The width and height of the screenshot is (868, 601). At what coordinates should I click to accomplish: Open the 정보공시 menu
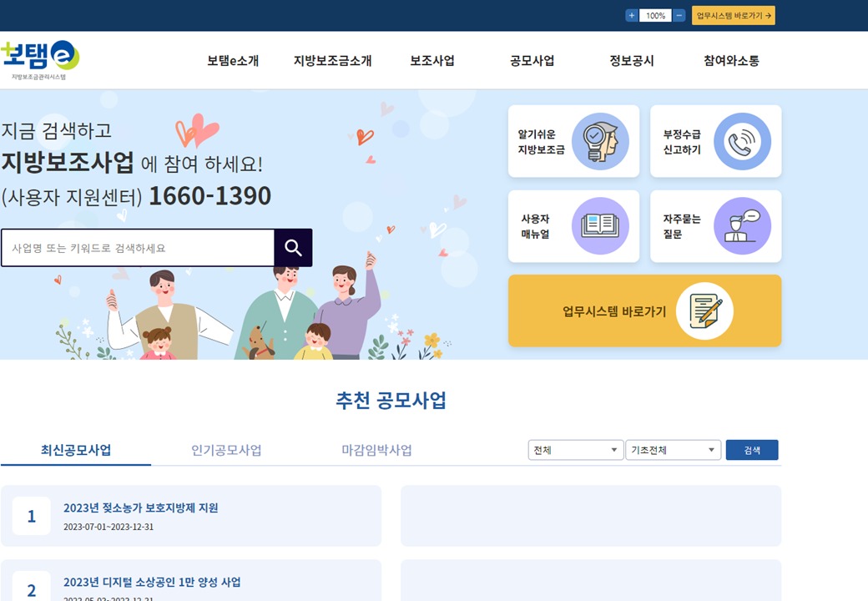point(632,61)
